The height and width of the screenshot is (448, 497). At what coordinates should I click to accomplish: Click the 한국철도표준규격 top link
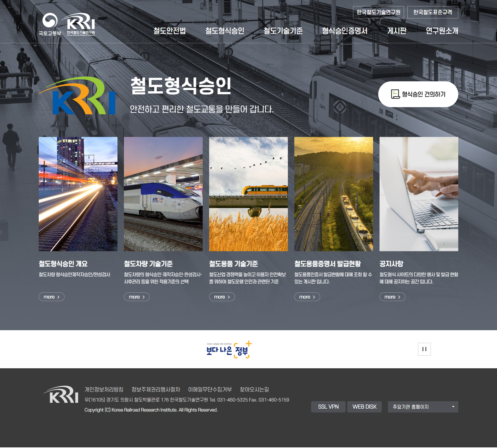tap(432, 12)
